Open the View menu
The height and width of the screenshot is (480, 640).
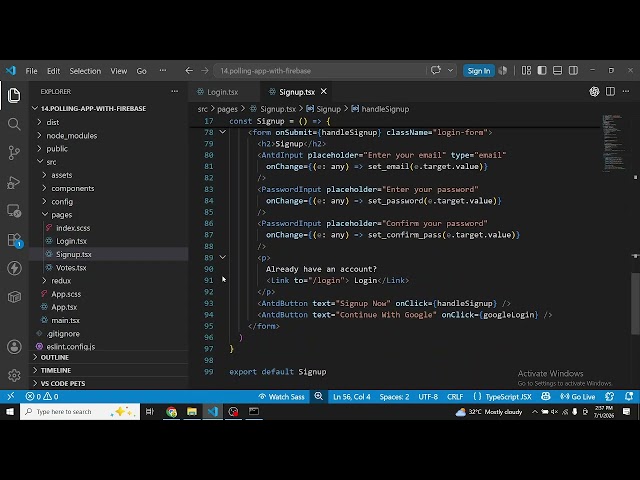(119, 71)
